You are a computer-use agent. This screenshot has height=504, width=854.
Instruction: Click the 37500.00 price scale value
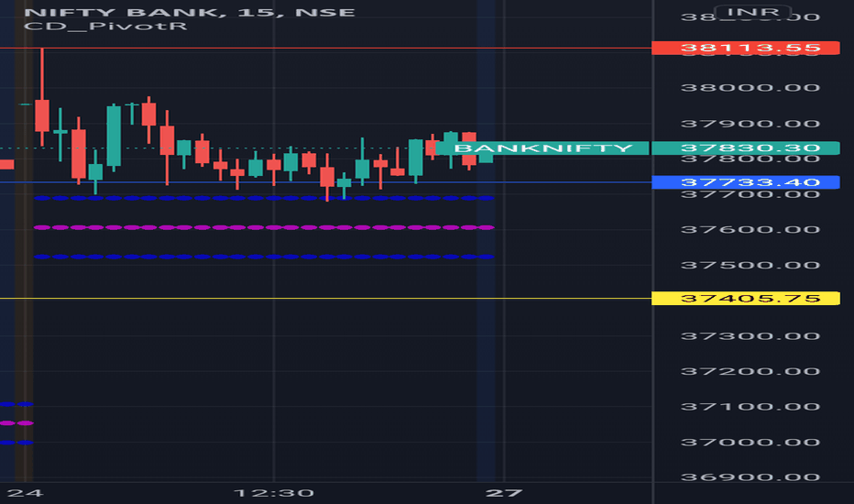750,266
